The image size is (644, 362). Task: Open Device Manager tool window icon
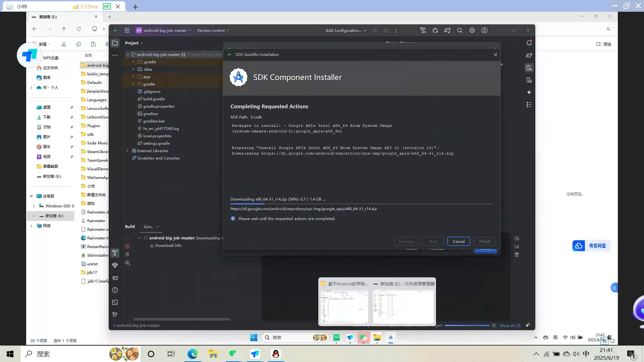(x=529, y=68)
